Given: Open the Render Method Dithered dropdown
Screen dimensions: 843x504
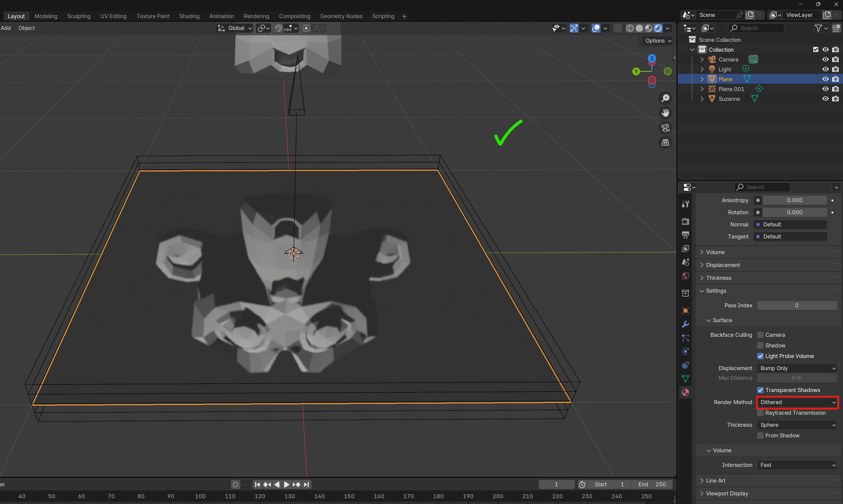Looking at the screenshot, I should [797, 402].
